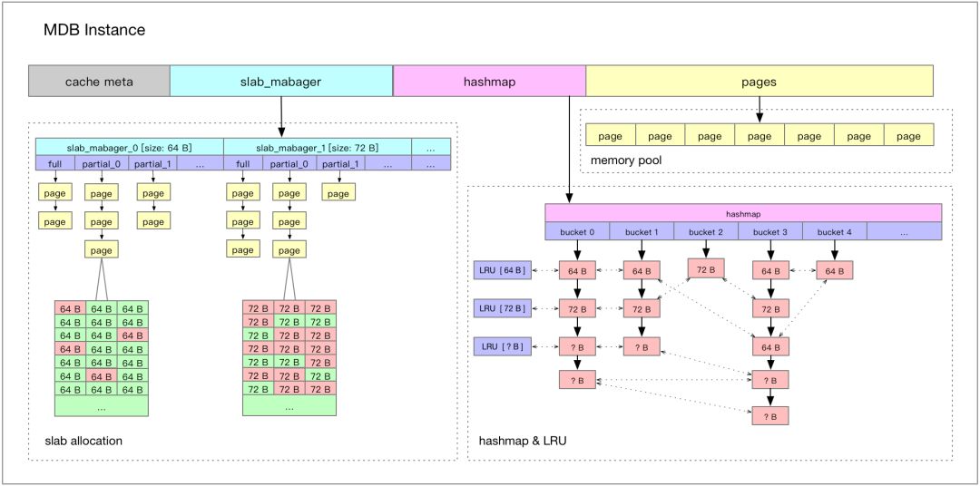Select the yellow pages block in top bar
Screen dimensions: 980x486
click(x=759, y=82)
